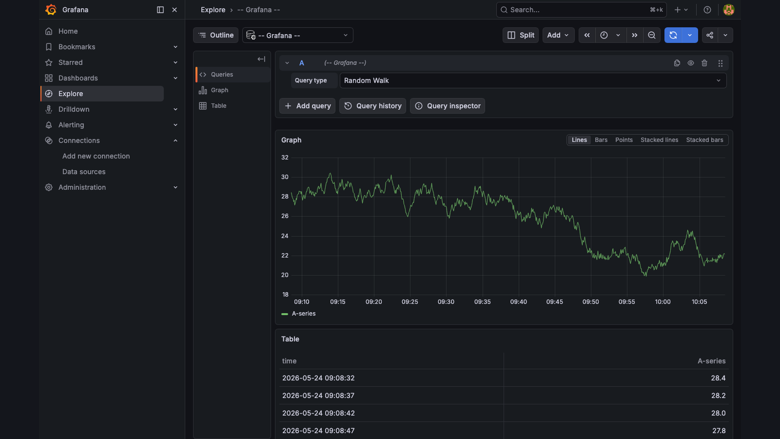Toggle query A visibility eye icon
This screenshot has height=439, width=780.
[690, 63]
